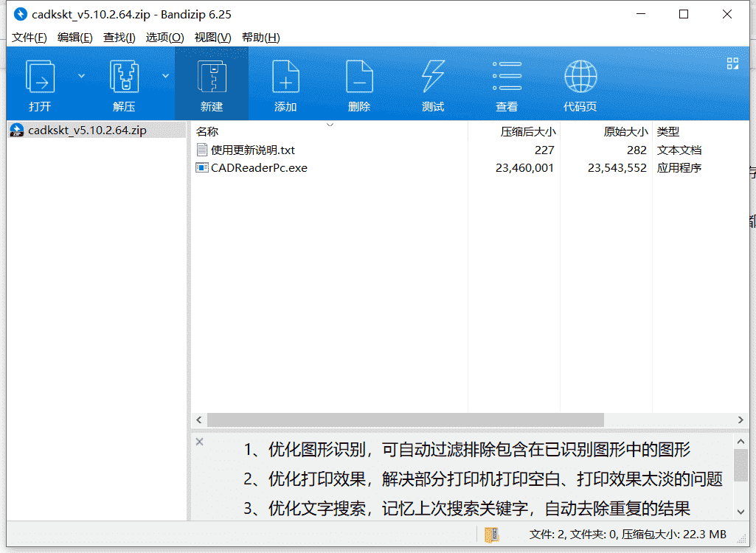Click the Bandizip logo in the title bar

tap(20, 15)
